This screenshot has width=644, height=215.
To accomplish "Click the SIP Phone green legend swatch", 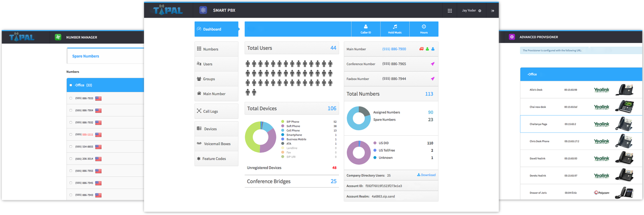I will [283, 122].
